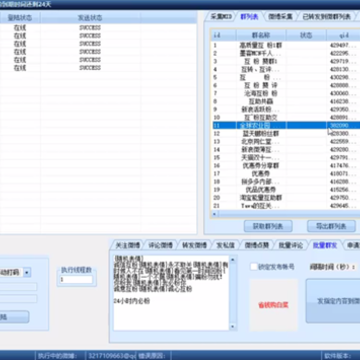Screen dimensions: 360x360
Task: Open the 微博点赞 tab
Action: pyautogui.click(x=257, y=245)
